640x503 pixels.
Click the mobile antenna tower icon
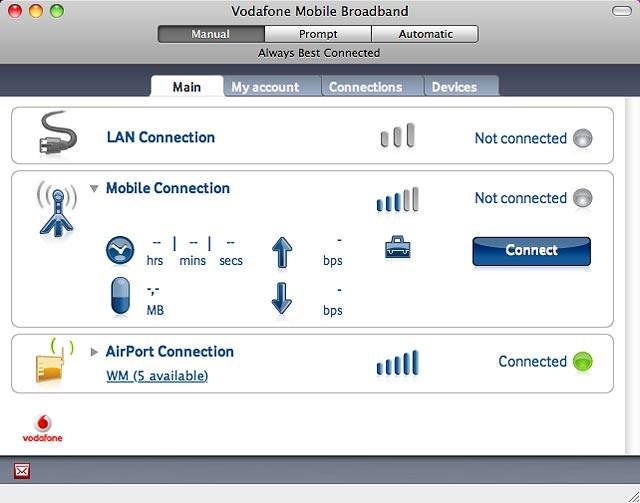point(57,208)
